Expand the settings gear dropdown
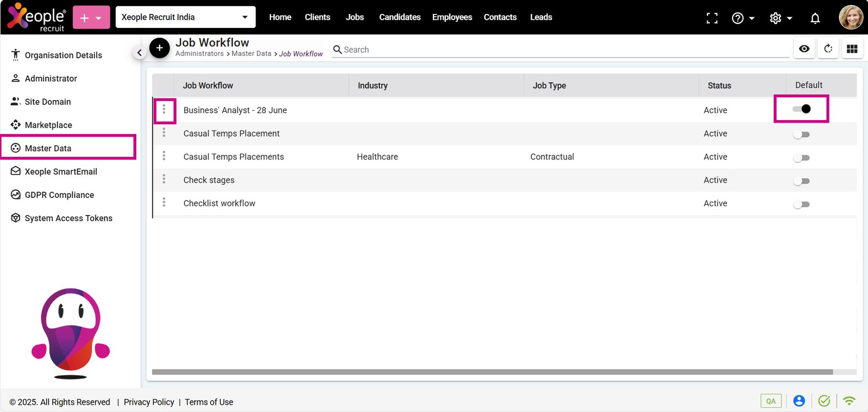868x412 pixels. (781, 18)
